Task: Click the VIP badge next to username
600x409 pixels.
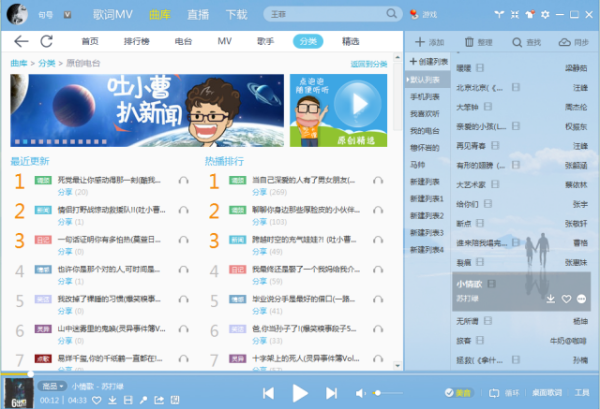Action: [x=67, y=15]
